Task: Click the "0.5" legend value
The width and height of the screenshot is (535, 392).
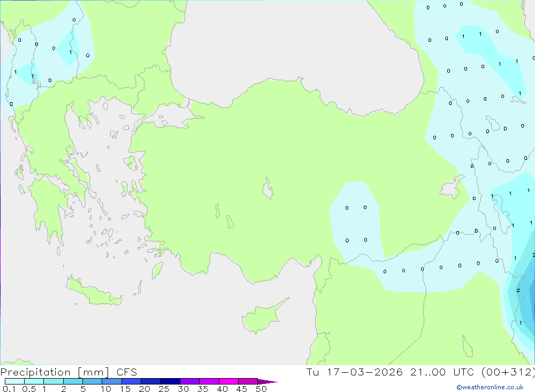Action: tap(29, 389)
